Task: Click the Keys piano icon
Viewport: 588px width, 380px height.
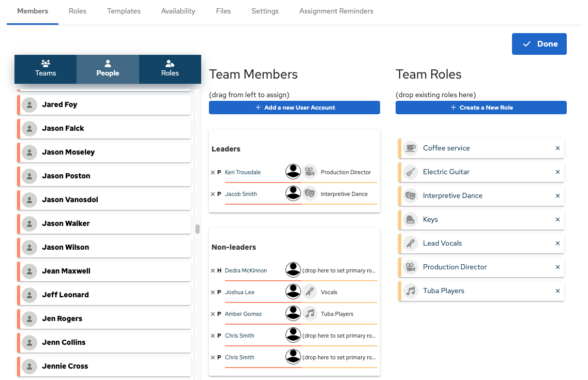Action: coord(411,219)
